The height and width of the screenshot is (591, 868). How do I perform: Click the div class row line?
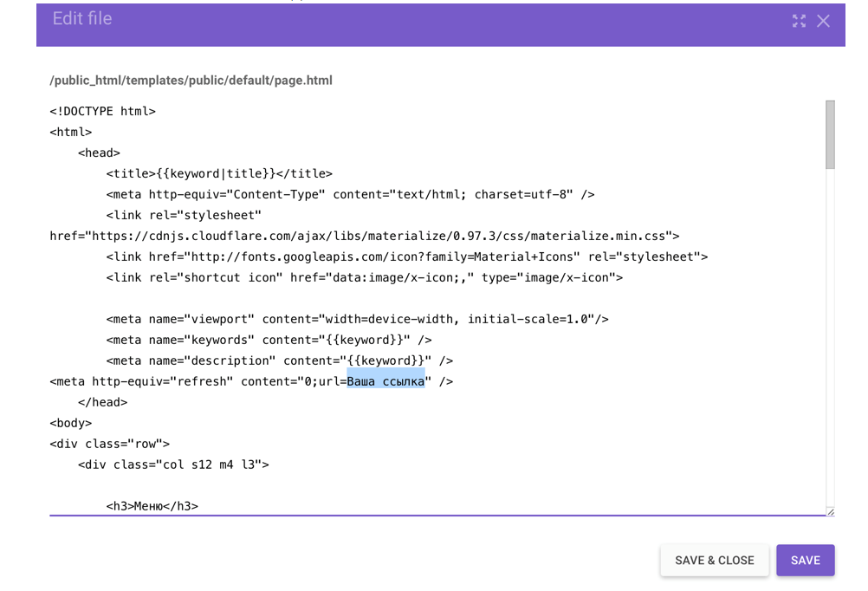110,444
